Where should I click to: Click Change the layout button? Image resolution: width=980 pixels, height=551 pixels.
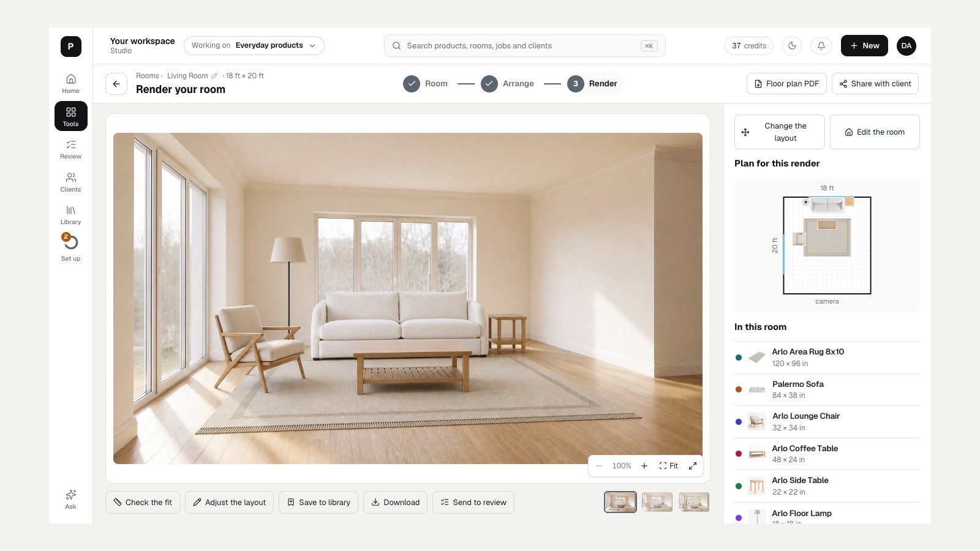[x=780, y=132]
